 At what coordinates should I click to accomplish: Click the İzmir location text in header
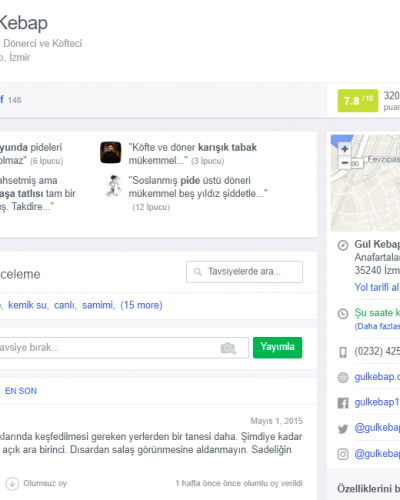tap(20, 57)
